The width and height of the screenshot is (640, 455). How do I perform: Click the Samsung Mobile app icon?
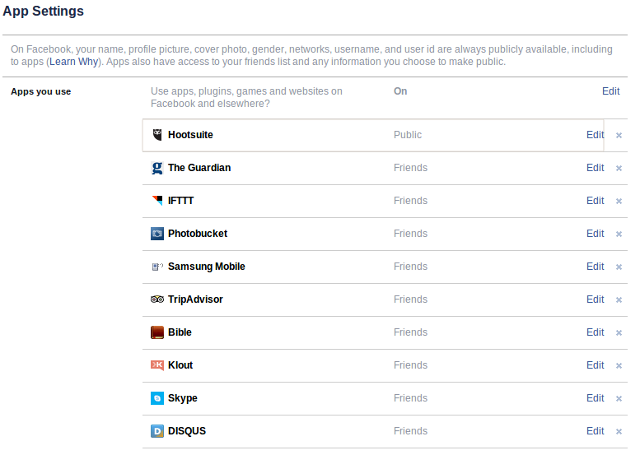click(157, 267)
